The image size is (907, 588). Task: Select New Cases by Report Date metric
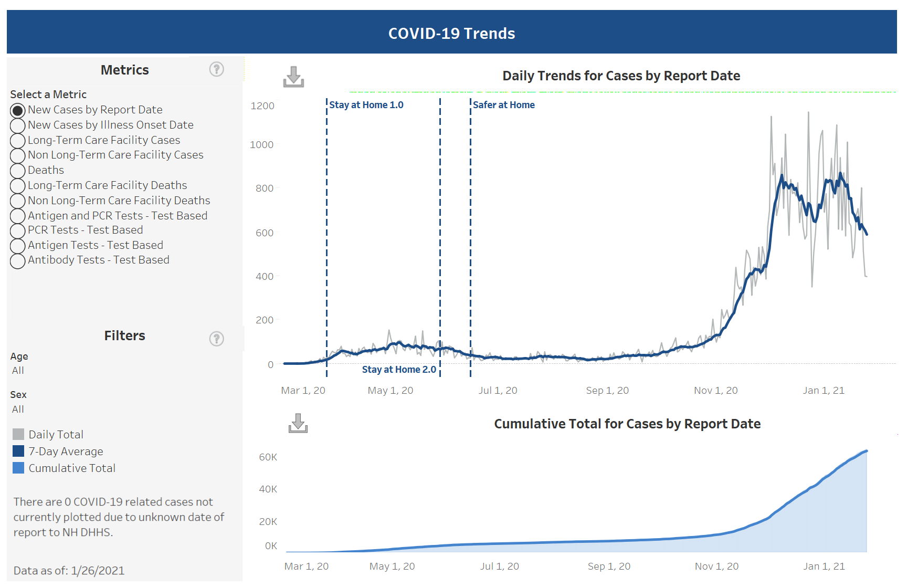18,110
